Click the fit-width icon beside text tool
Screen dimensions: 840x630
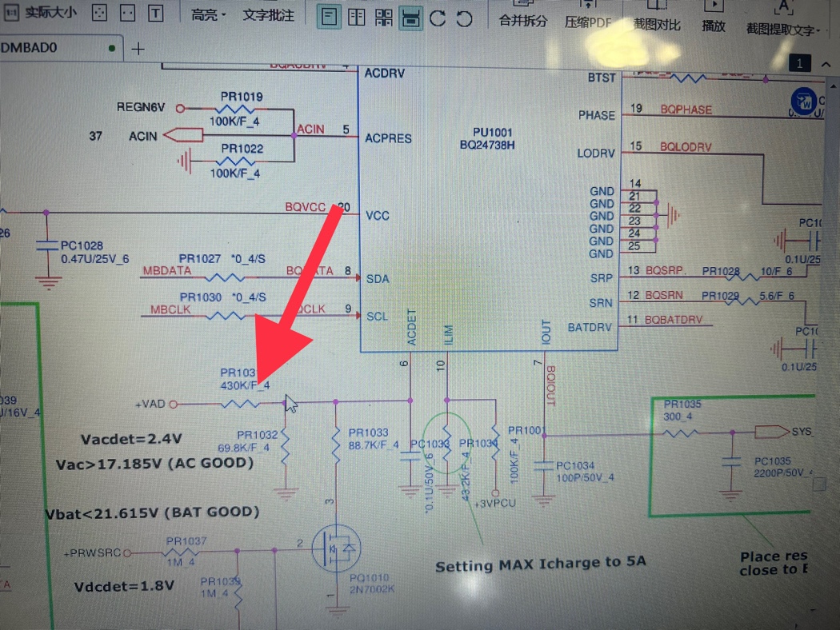click(x=127, y=14)
